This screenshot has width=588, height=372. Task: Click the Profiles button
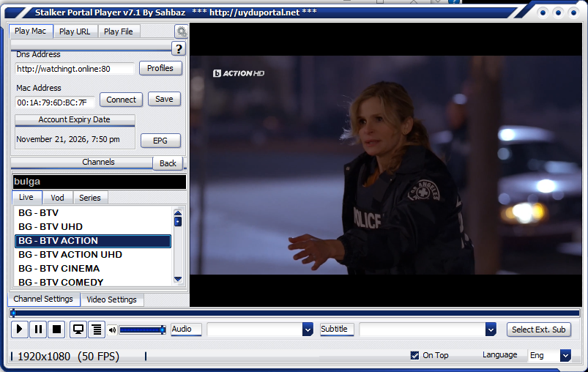(x=160, y=68)
